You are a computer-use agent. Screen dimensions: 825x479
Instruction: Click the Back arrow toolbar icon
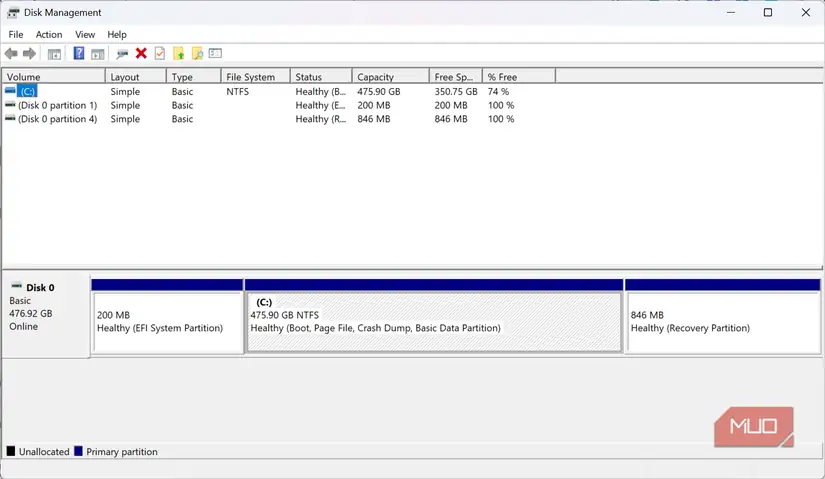tap(11, 53)
